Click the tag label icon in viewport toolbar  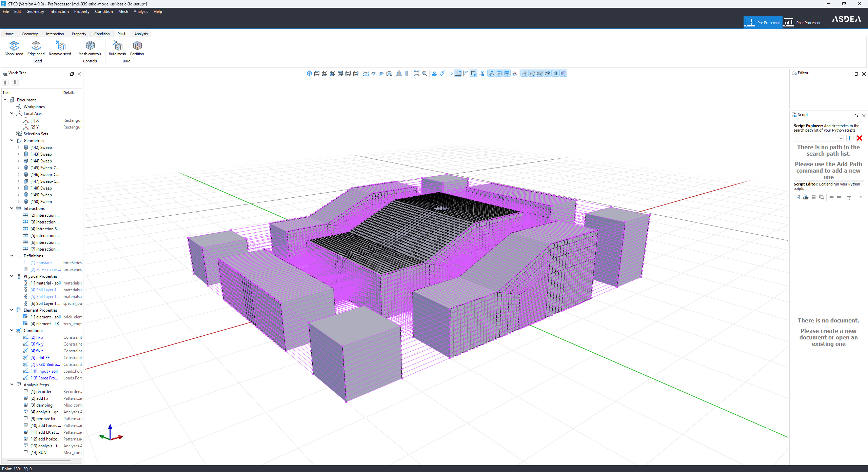coord(442,73)
